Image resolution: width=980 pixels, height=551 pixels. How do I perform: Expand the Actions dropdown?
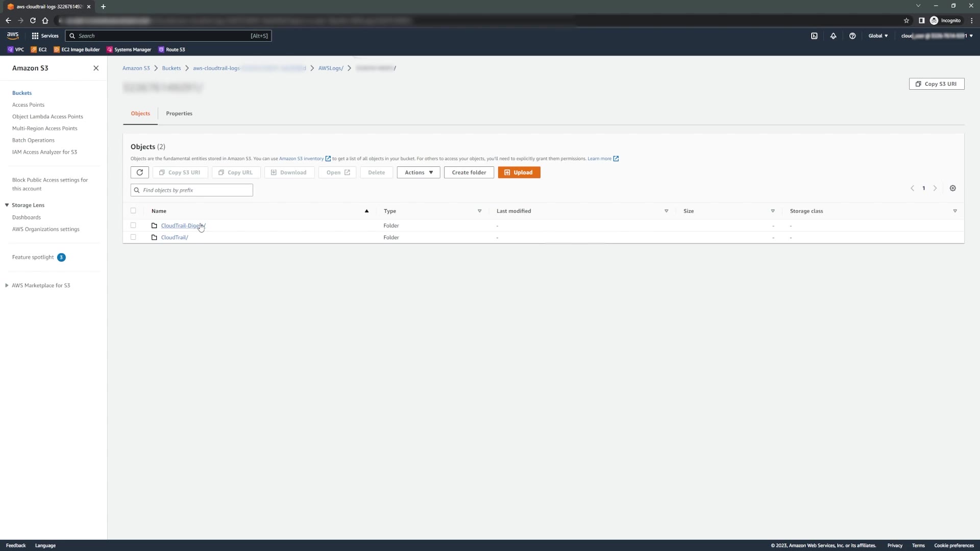click(x=419, y=172)
